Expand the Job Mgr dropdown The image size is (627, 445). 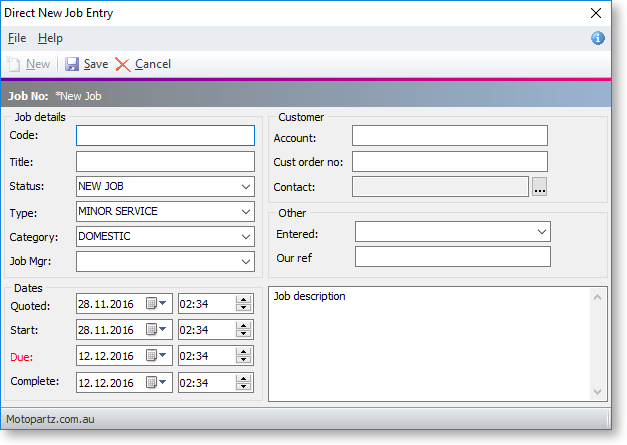point(246,262)
